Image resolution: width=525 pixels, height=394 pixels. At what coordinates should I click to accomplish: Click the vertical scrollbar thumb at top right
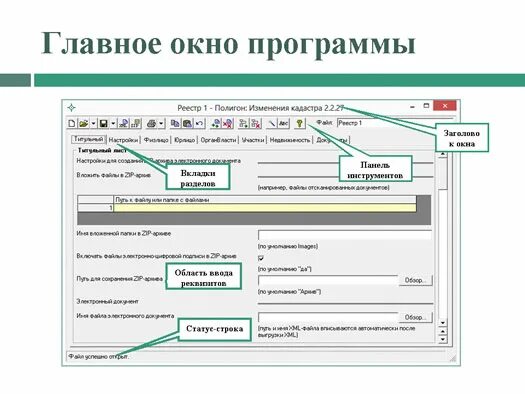click(x=443, y=173)
